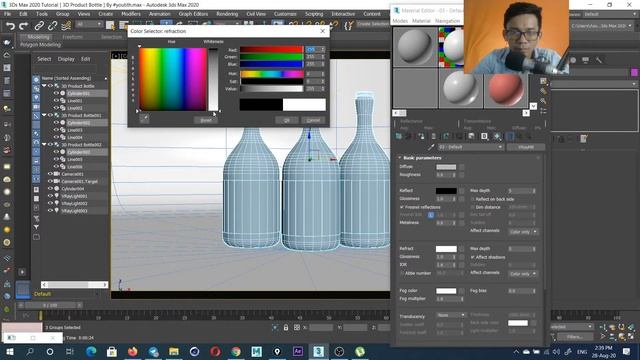Open reflect Affect channels Color only dropdown
Image resolution: width=640 pixels, height=360 pixels.
click(x=523, y=231)
